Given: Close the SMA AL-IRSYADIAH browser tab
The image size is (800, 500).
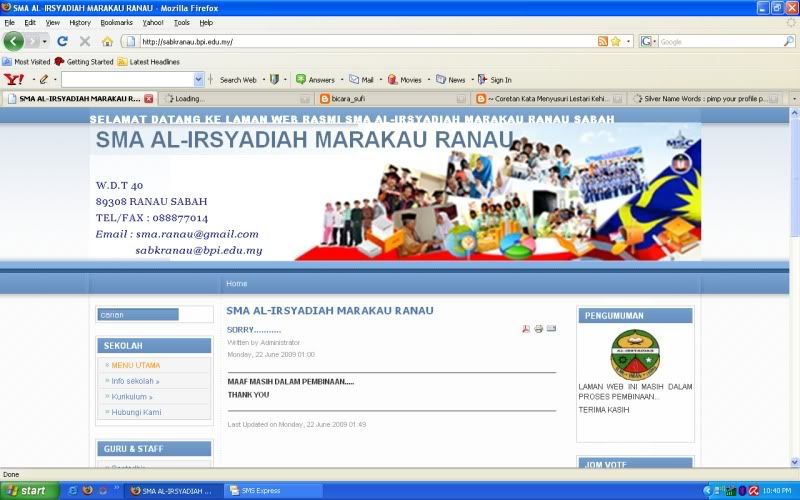Looking at the screenshot, I should 149,99.
